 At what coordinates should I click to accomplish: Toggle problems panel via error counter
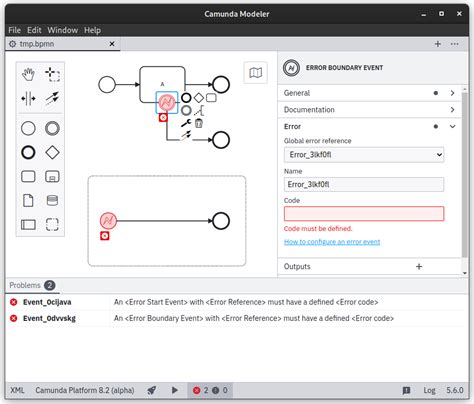[210, 390]
